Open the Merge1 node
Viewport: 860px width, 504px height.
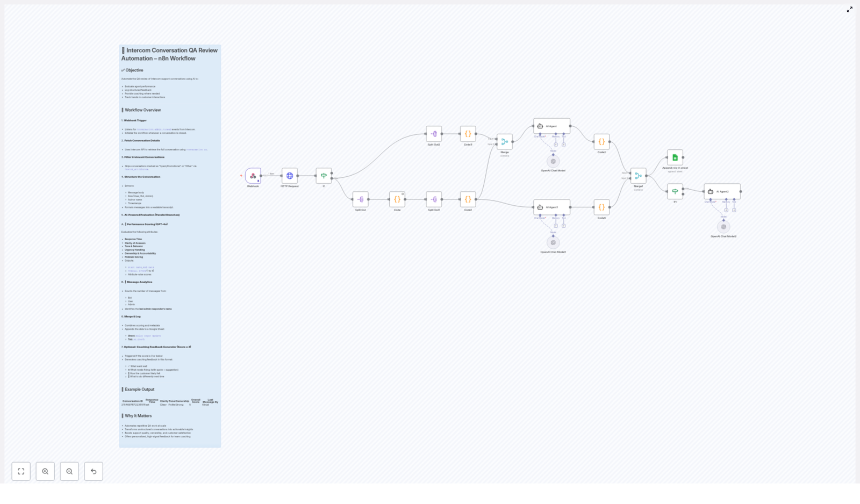(x=638, y=176)
